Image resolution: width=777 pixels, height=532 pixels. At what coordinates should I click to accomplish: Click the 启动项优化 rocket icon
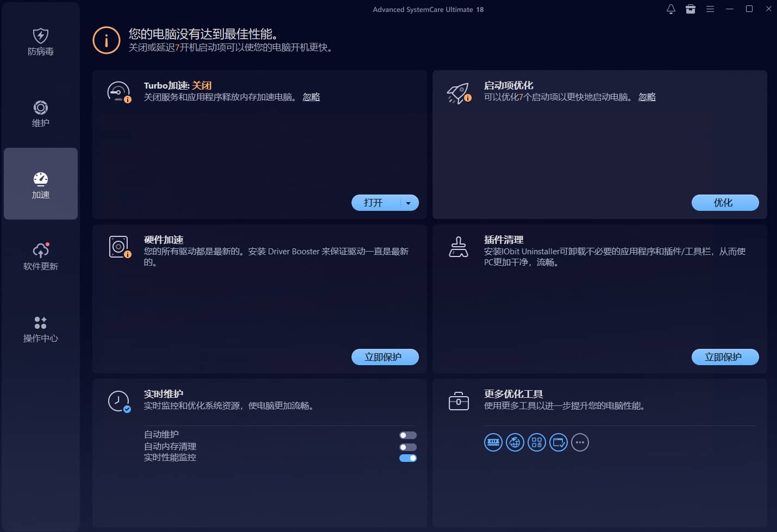click(459, 93)
